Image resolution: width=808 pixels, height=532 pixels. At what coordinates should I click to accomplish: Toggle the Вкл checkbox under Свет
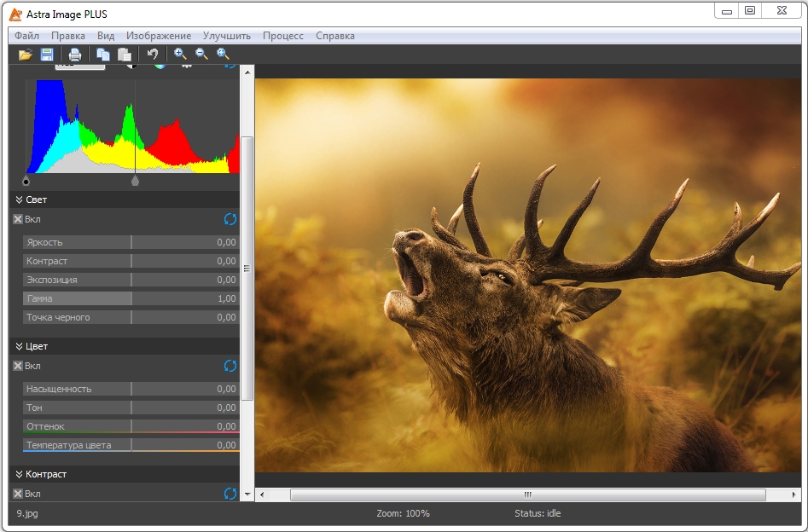18,219
